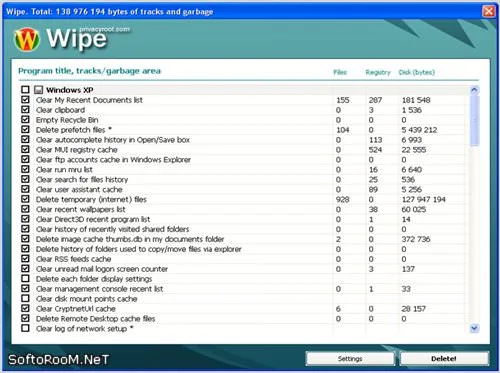The width and height of the screenshot is (500, 373).
Task: Uncheck Clear My Recent Documents list
Action: [25, 100]
